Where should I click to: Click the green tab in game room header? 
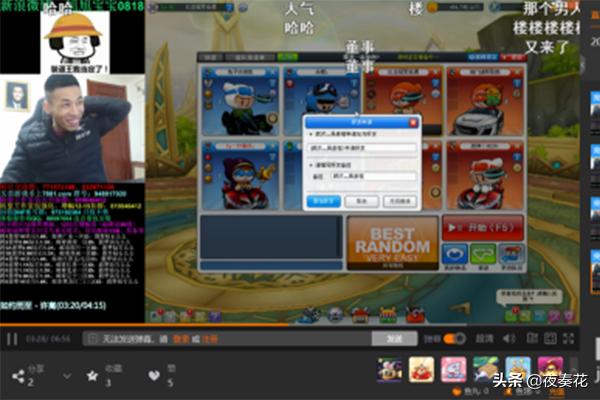[287, 57]
